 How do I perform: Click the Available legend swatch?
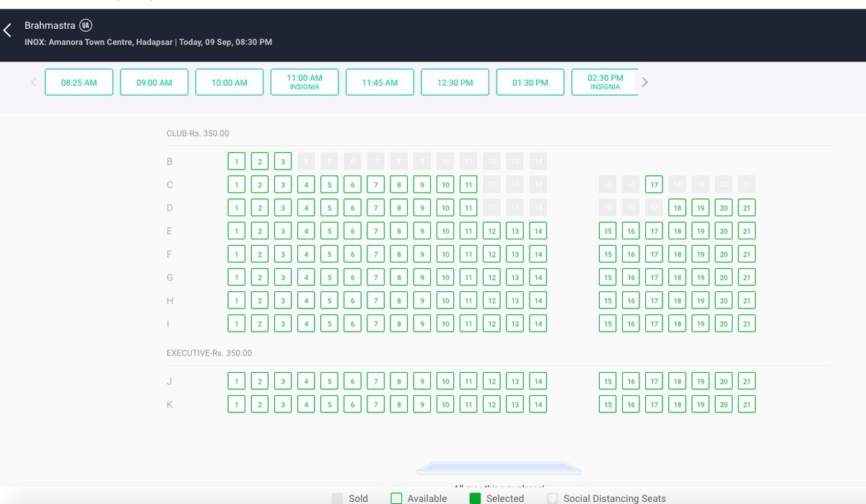(396, 498)
